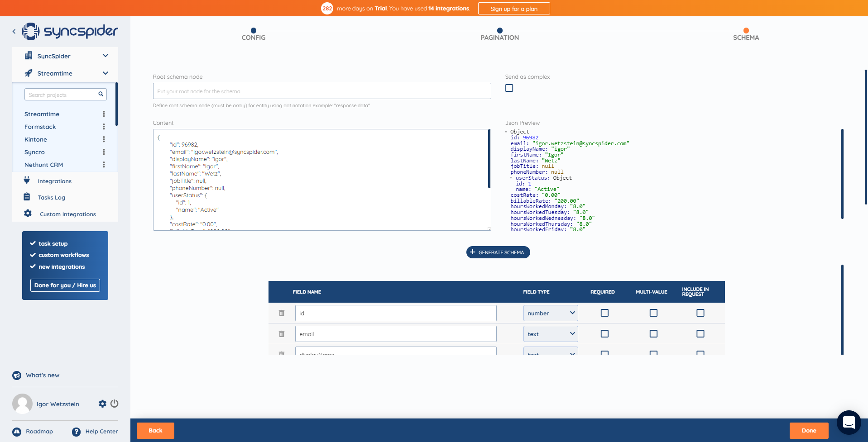
Task: Open options menu for Syncro project
Action: [x=104, y=152]
